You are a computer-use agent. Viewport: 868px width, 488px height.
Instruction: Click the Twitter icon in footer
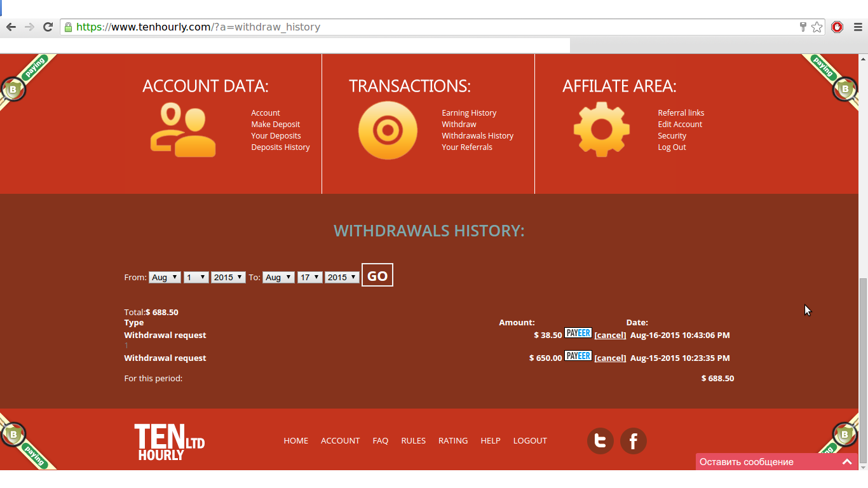[x=600, y=441]
